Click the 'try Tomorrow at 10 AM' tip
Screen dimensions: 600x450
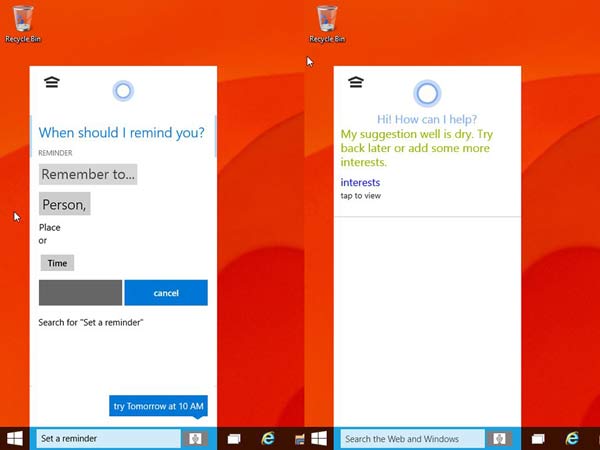tap(158, 406)
